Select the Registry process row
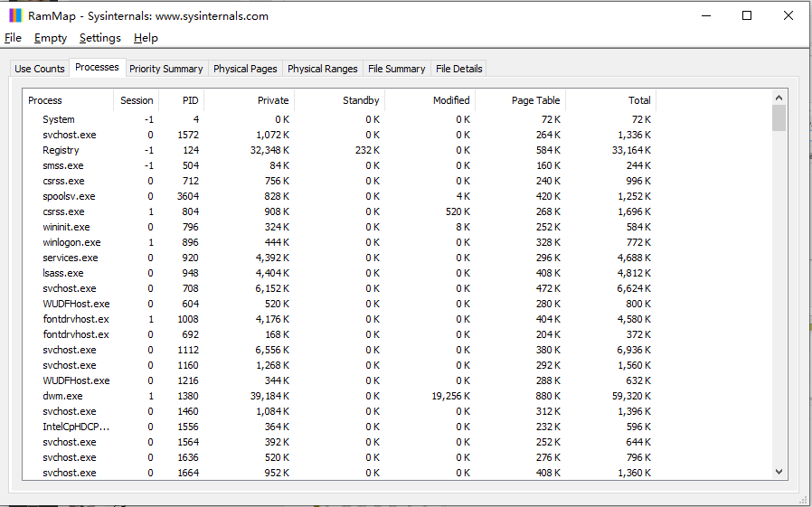The image size is (812, 507). pyautogui.click(x=61, y=150)
